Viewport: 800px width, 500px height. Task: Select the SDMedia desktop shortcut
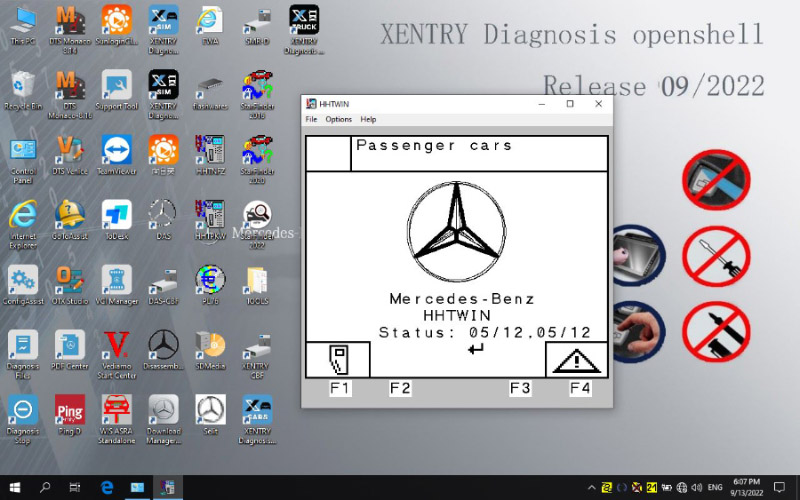pos(210,350)
